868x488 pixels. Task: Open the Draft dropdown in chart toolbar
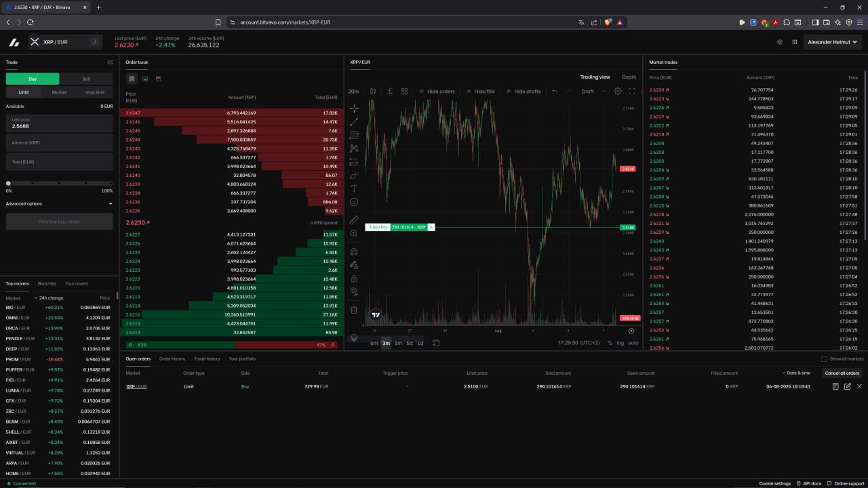(x=593, y=91)
